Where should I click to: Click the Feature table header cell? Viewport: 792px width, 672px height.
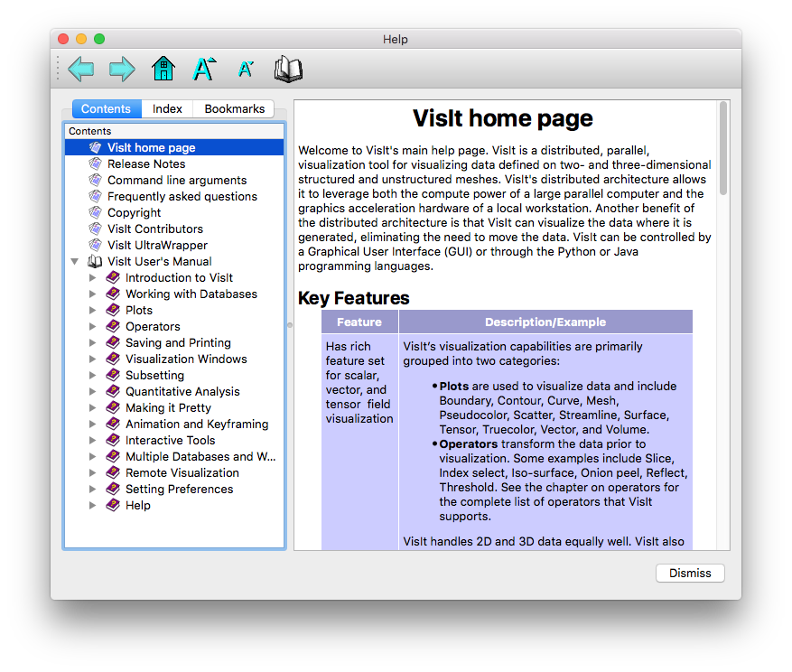pyautogui.click(x=359, y=322)
